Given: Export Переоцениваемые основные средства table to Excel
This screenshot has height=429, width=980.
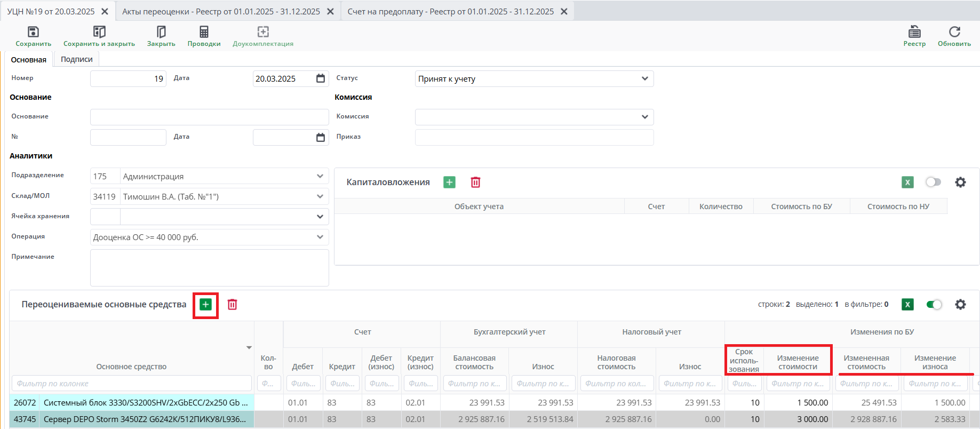Looking at the screenshot, I should [907, 305].
